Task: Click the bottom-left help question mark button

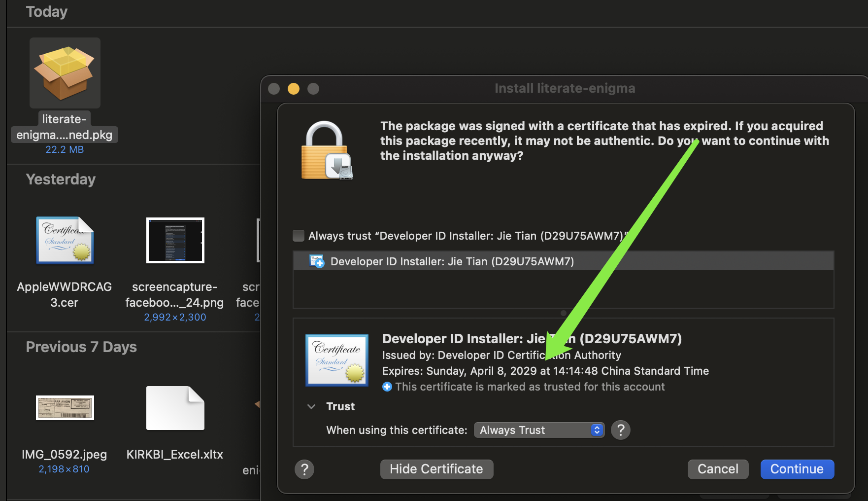Action: pos(304,469)
